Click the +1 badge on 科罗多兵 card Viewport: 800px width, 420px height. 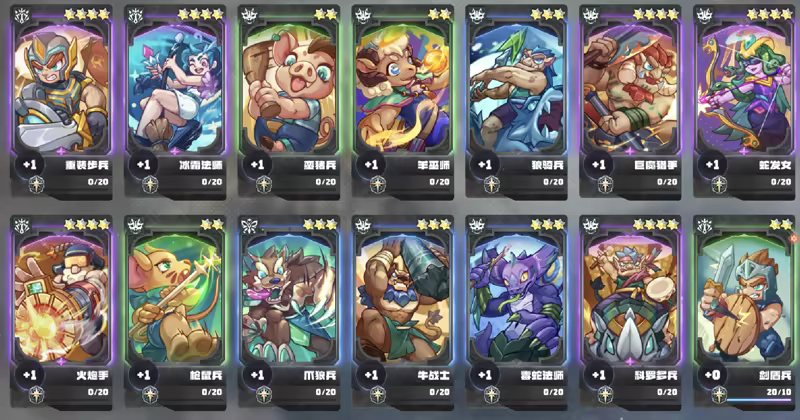[598, 375]
